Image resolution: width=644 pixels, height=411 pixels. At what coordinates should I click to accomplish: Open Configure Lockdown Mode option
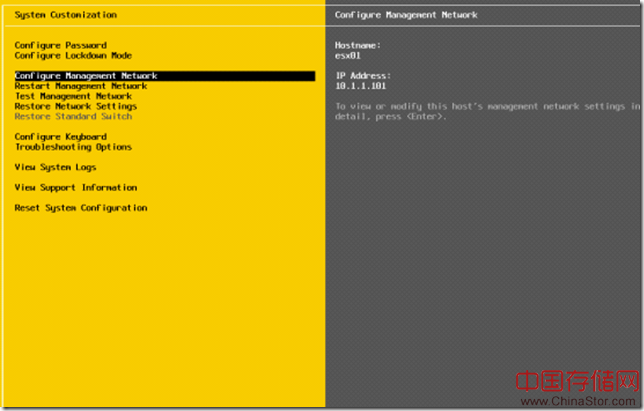coord(73,55)
